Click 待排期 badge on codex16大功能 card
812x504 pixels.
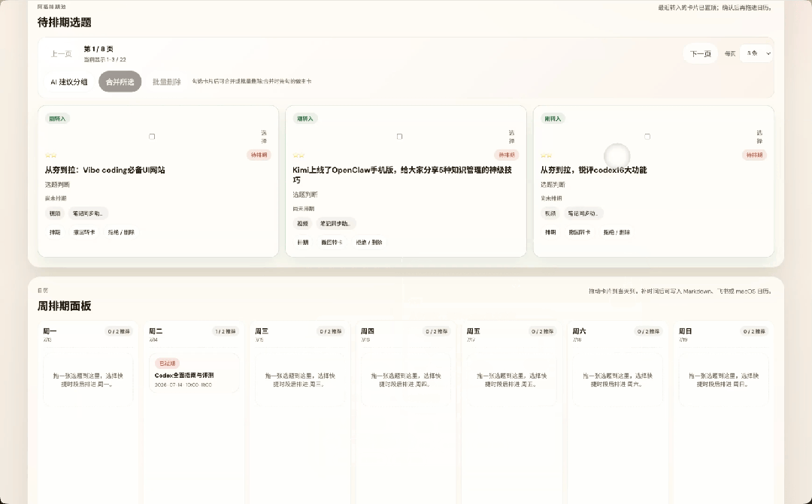(x=755, y=155)
